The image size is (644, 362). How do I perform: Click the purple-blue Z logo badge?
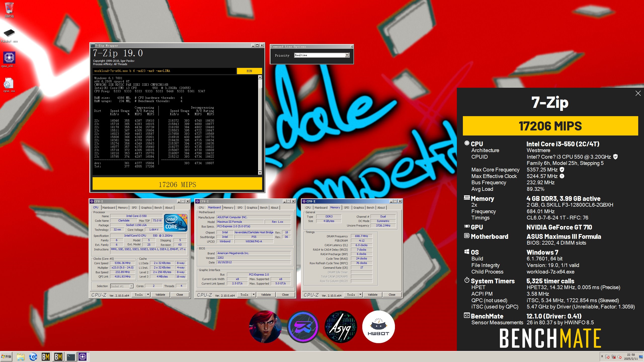pos(303,327)
